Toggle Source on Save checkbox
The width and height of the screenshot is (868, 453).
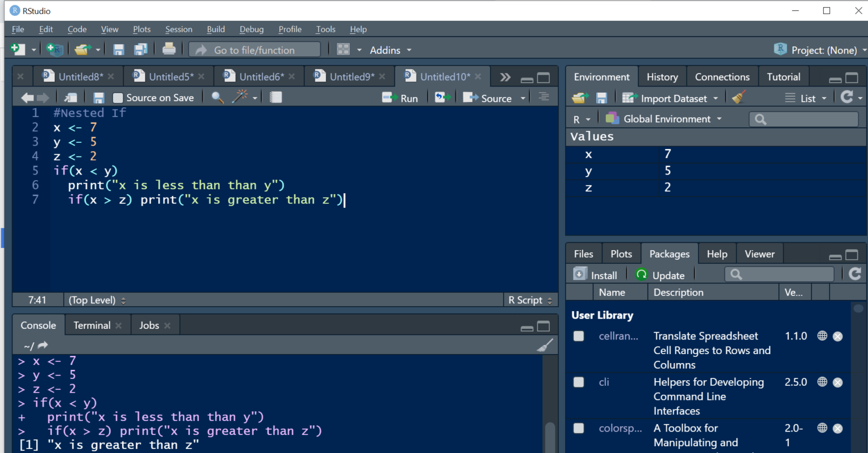[118, 98]
